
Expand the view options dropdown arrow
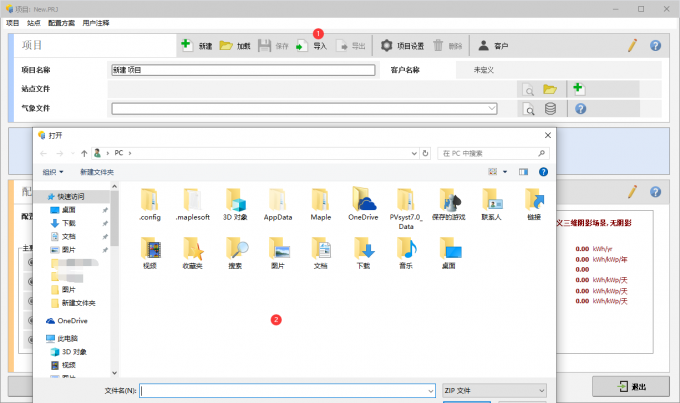point(505,172)
